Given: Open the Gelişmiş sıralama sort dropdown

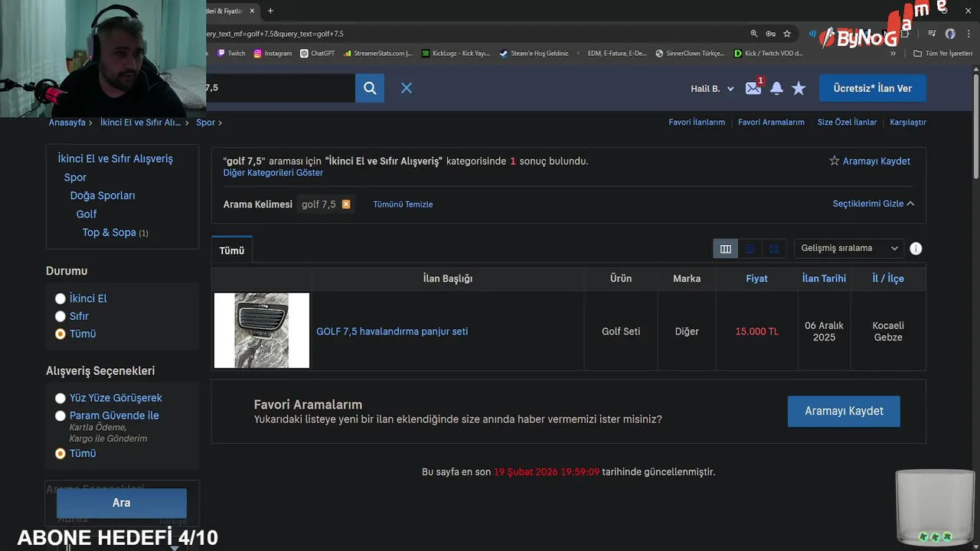Looking at the screenshot, I should 849,248.
